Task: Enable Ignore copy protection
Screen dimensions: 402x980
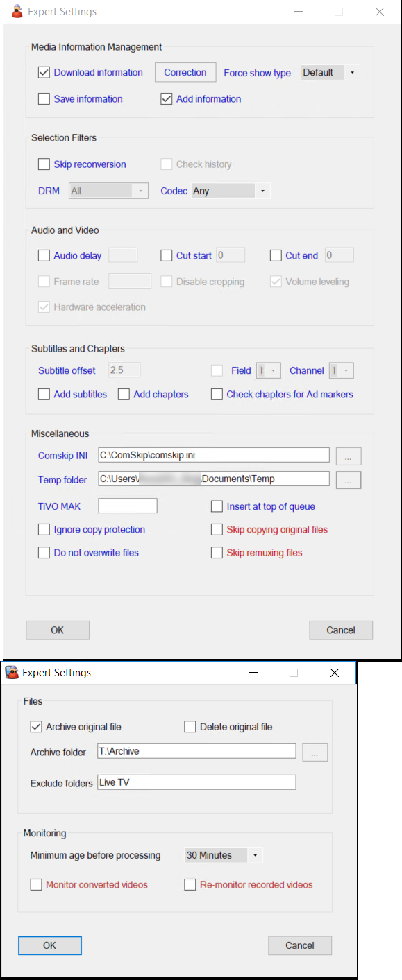Action: tap(44, 530)
